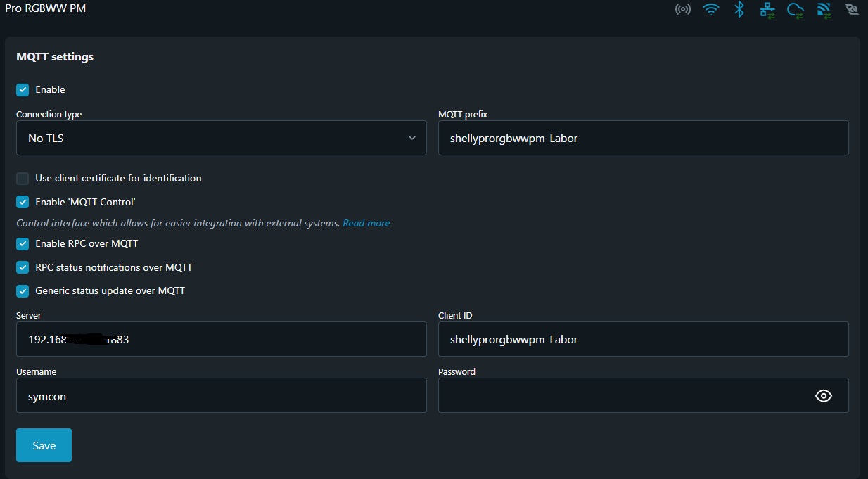The image size is (868, 479).
Task: Click the Wi-Fi status icon
Action: [711, 10]
